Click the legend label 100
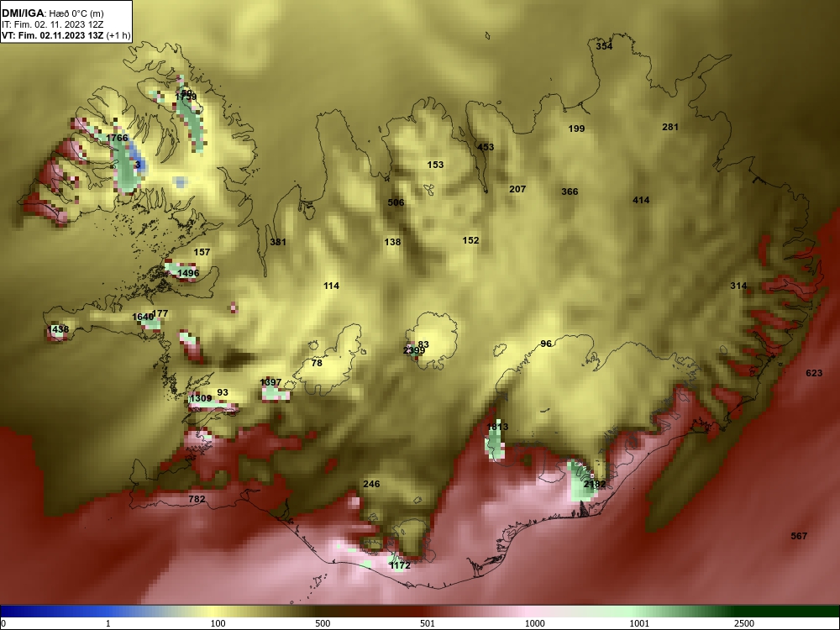The height and width of the screenshot is (630, 840). 218,623
